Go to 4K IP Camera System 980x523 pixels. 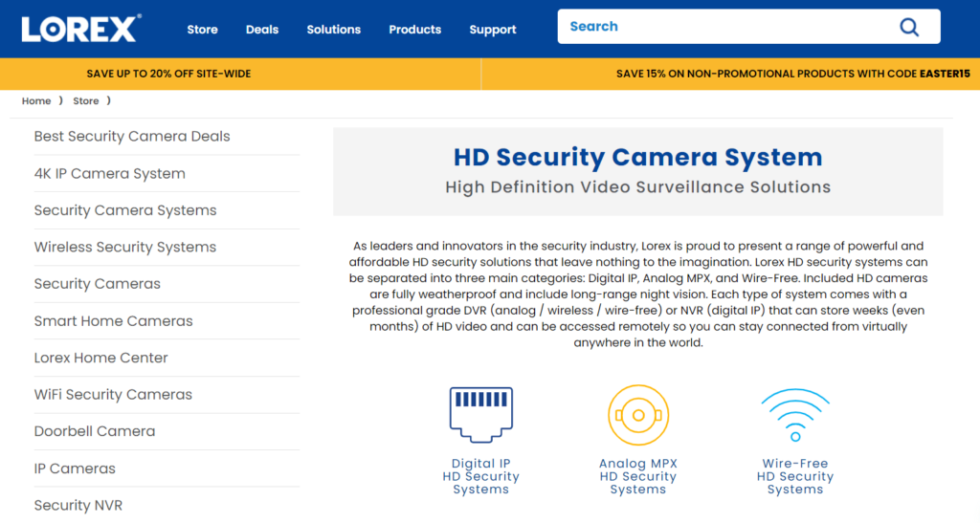click(110, 174)
